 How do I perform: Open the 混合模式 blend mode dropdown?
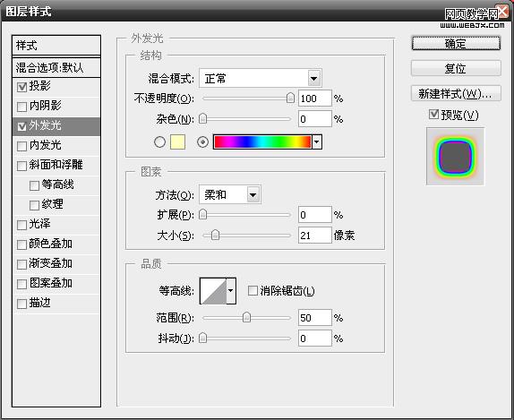(261, 79)
